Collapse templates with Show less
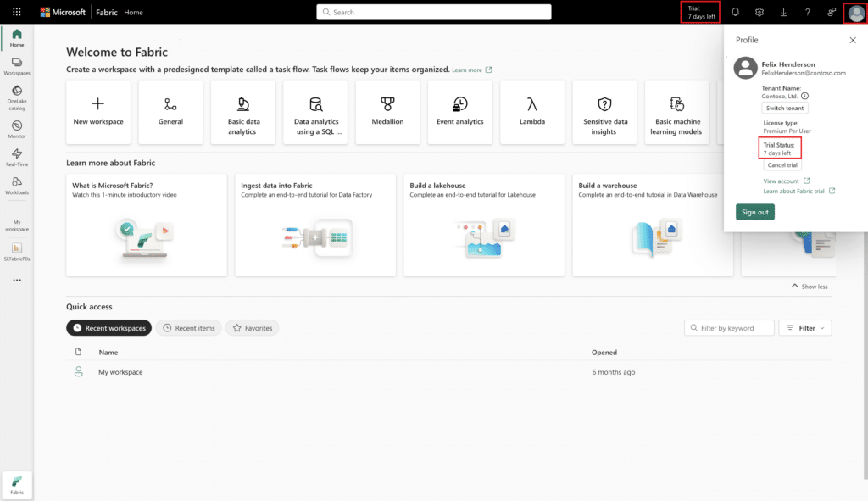The width and height of the screenshot is (868, 501). pyautogui.click(x=809, y=286)
